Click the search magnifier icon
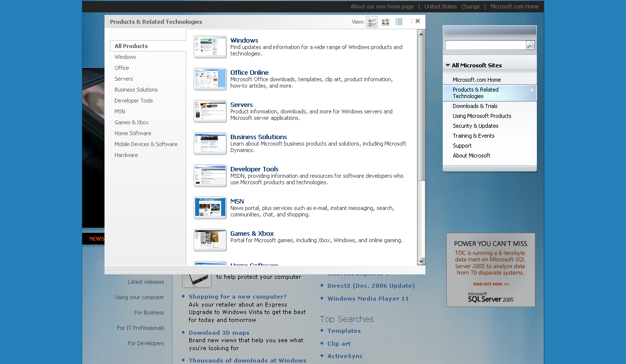This screenshot has width=626, height=364. tap(530, 46)
